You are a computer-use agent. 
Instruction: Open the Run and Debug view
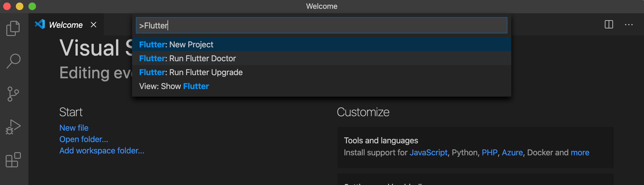click(13, 127)
